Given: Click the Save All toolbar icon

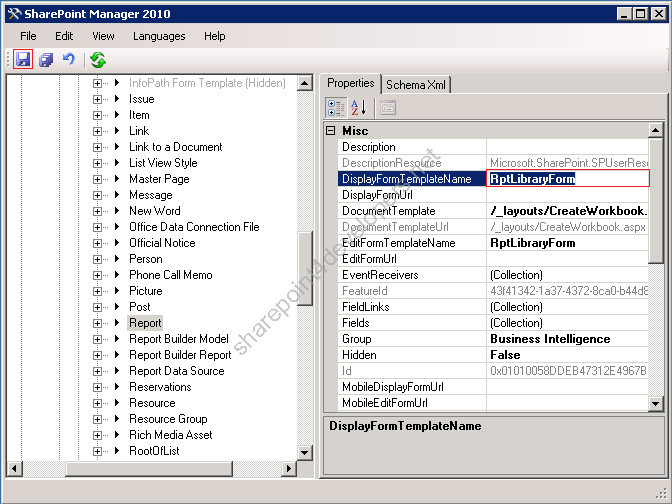Looking at the screenshot, I should (x=46, y=60).
